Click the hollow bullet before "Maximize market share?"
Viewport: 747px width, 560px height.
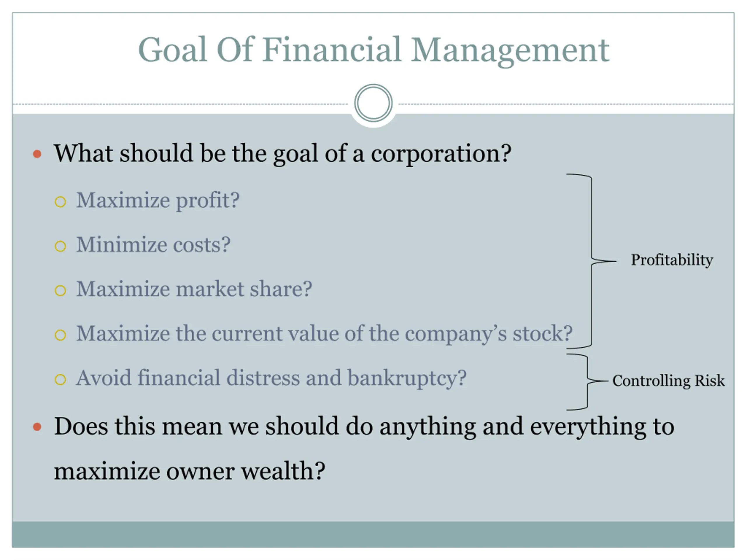pyautogui.click(x=60, y=290)
